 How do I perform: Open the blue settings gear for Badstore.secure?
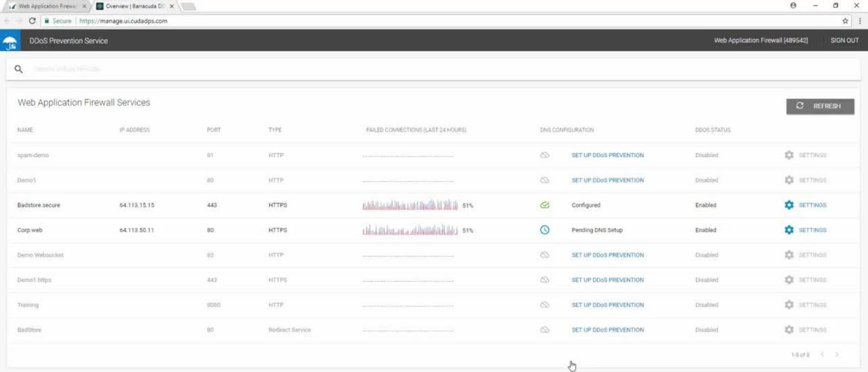click(x=789, y=205)
